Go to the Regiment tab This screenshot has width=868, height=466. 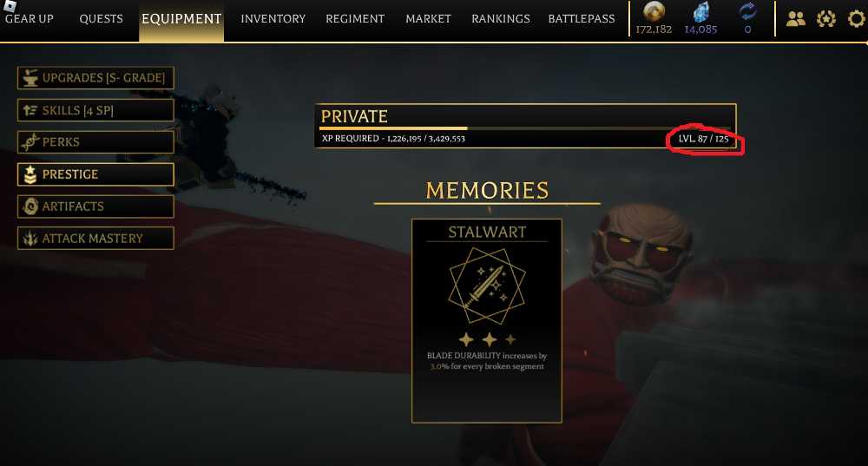pos(355,19)
